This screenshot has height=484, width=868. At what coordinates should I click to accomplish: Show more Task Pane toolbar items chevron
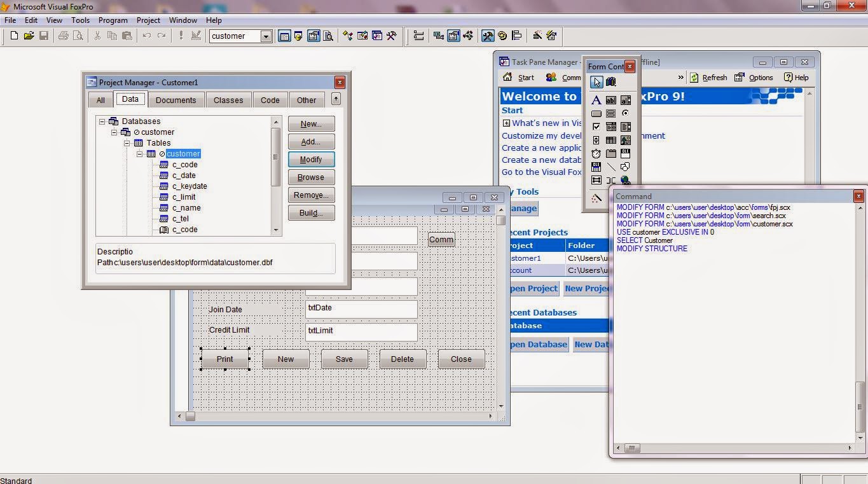coord(680,78)
